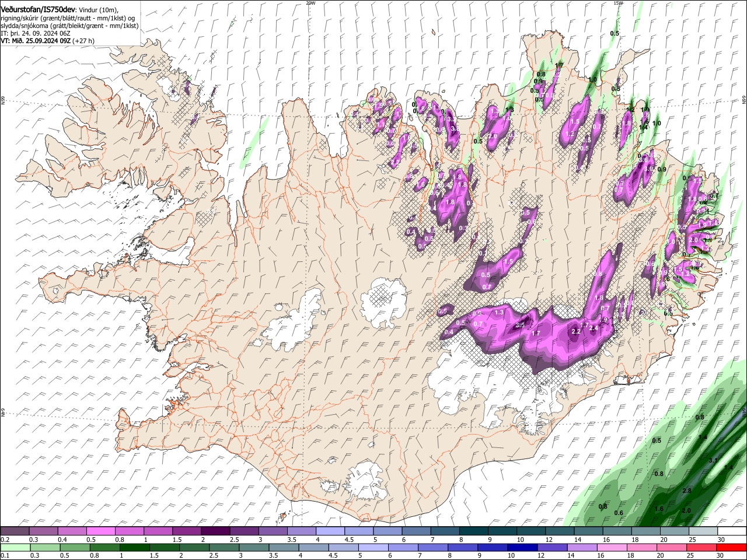The image size is (747, 560).
Task: Click the 20W longitude label at top
Action: point(310,3)
